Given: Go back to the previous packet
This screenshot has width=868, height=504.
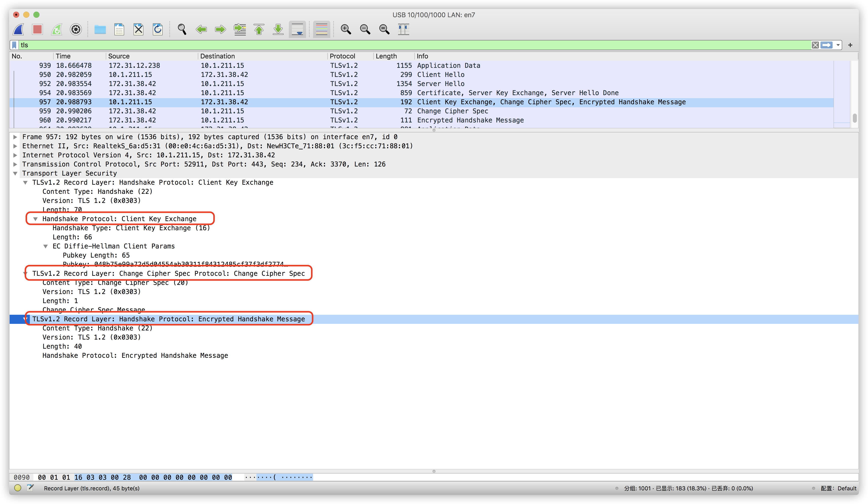Looking at the screenshot, I should tap(202, 29).
